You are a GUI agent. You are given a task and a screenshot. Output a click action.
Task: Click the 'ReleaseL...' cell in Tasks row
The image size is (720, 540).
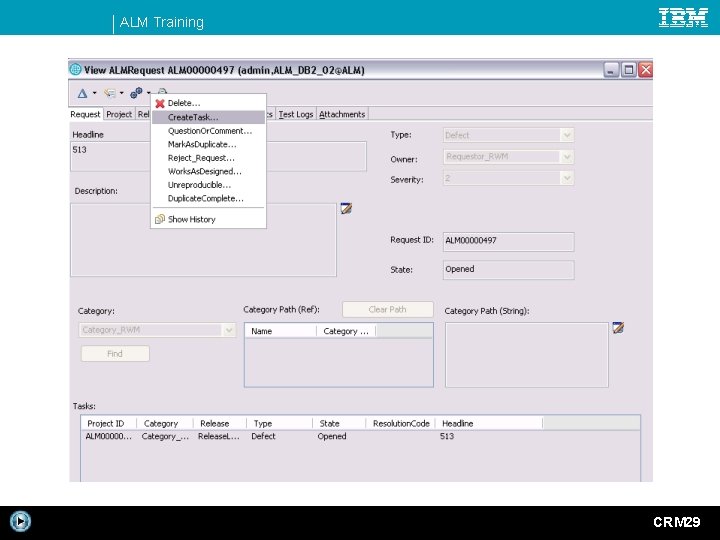(x=219, y=437)
